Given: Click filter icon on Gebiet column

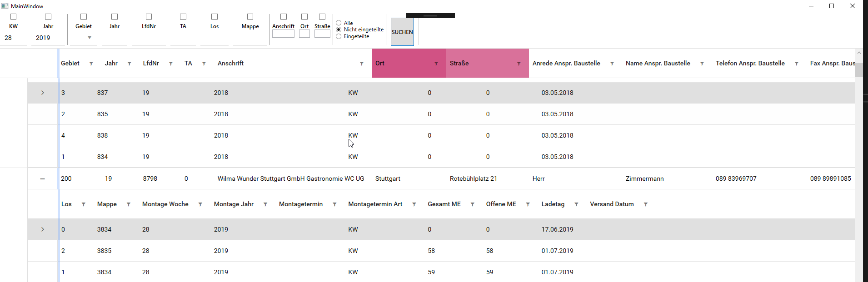Looking at the screenshot, I should click(x=91, y=64).
